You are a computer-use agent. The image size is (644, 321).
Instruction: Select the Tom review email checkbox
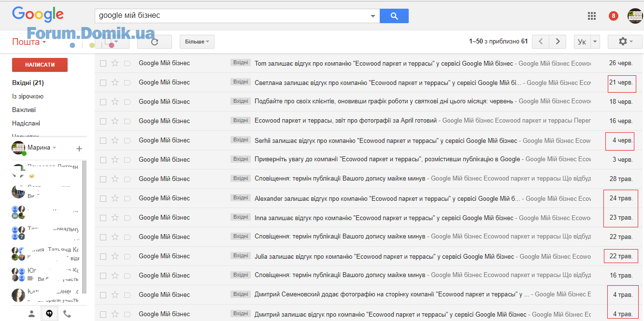pos(103,63)
